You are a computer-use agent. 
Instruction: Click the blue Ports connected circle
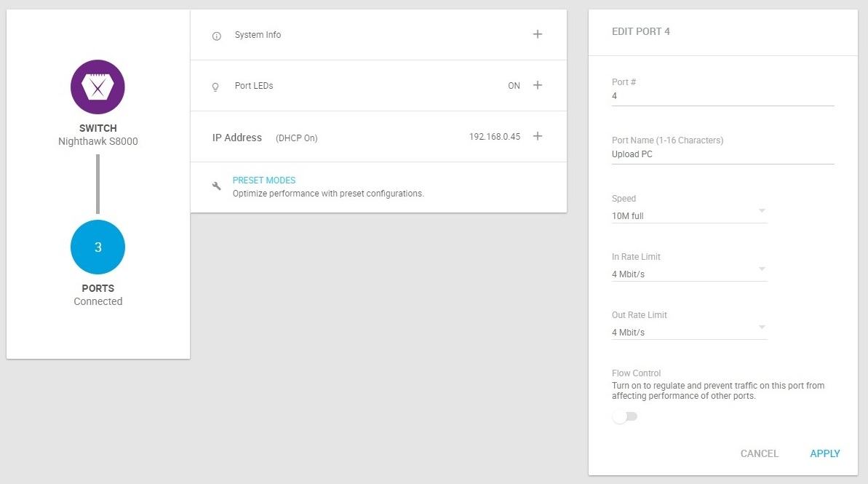pyautogui.click(x=97, y=247)
